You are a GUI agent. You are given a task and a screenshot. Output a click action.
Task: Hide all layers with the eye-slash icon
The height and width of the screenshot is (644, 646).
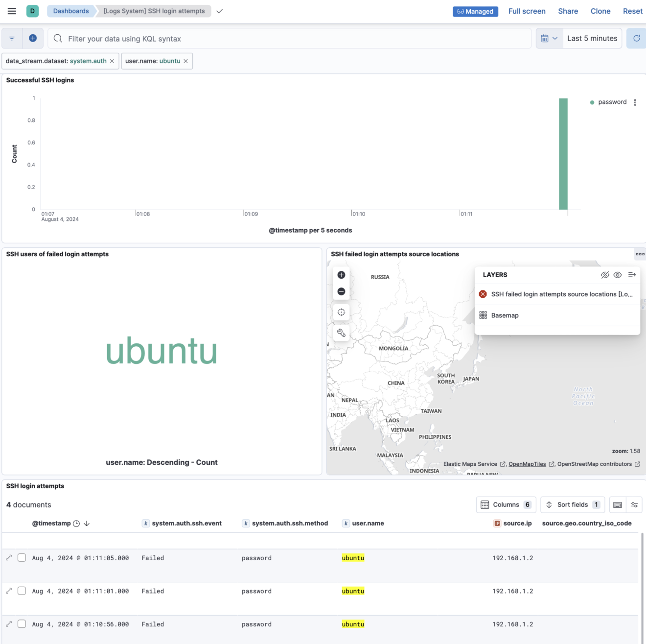(605, 275)
